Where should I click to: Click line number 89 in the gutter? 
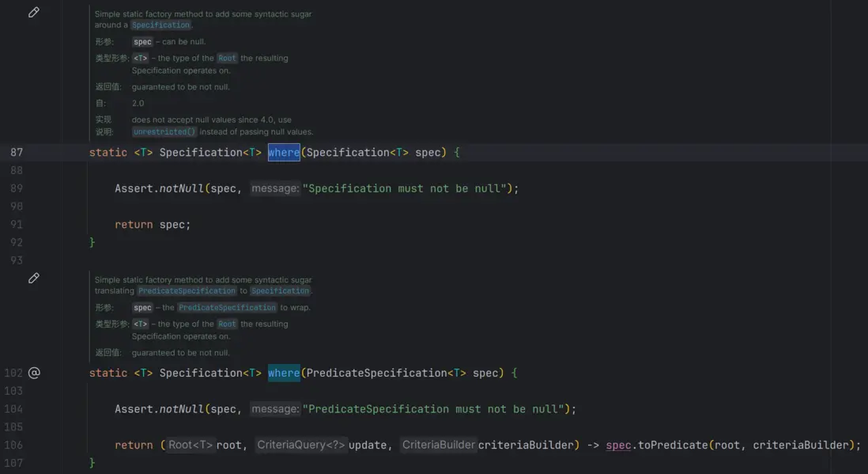coord(17,188)
